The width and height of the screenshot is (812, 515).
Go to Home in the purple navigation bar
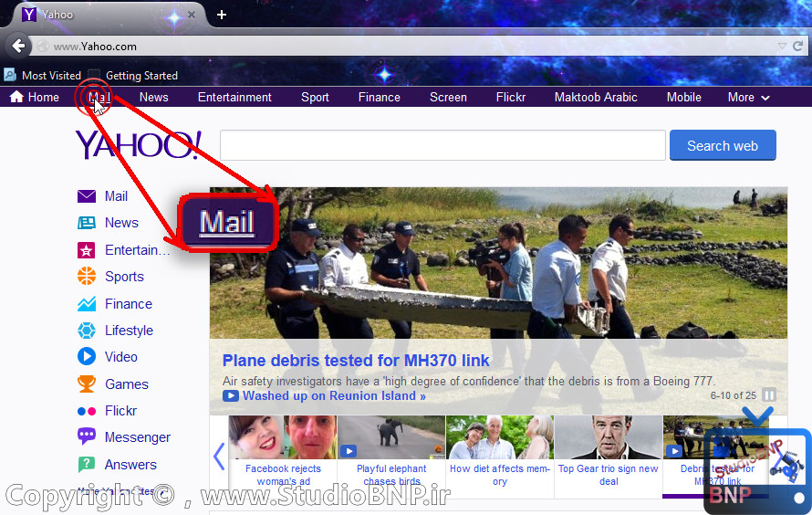(x=35, y=97)
